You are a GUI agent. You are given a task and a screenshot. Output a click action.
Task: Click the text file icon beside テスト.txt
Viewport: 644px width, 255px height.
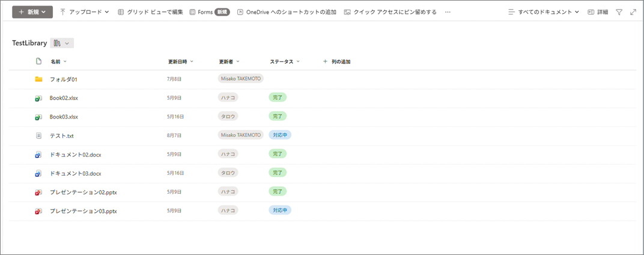coord(38,136)
